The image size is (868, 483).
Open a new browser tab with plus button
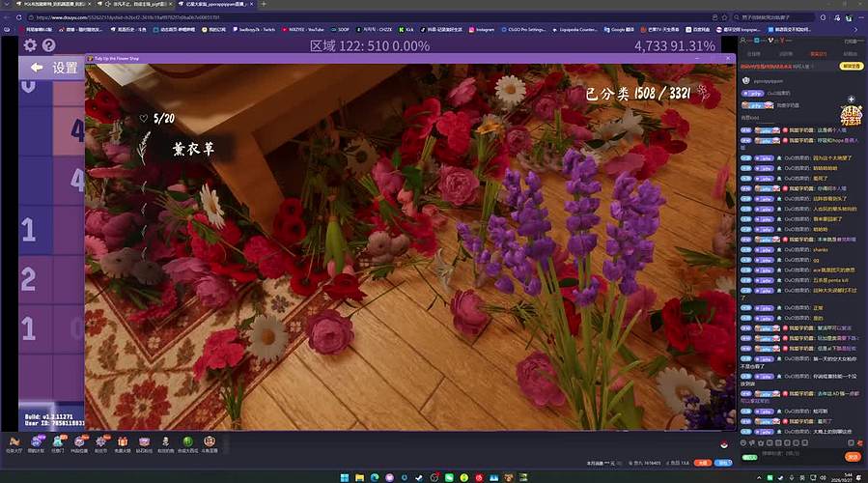pyautogui.click(x=264, y=4)
